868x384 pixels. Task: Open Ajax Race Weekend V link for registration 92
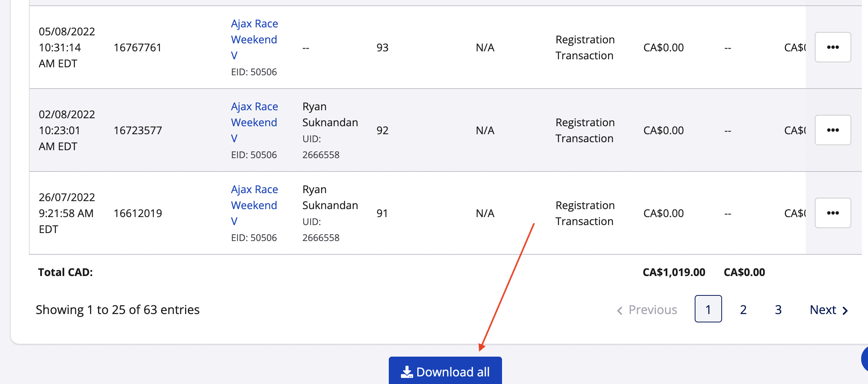click(x=254, y=122)
